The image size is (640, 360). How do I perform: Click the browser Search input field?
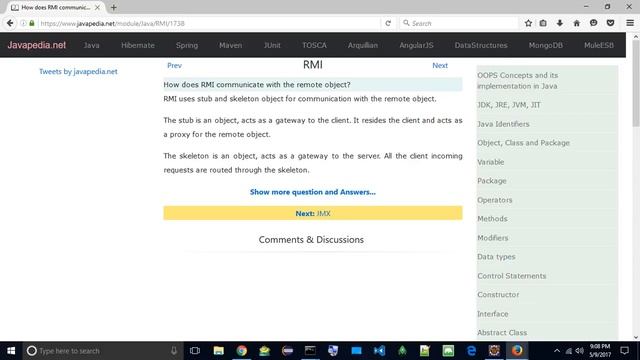(x=459, y=23)
